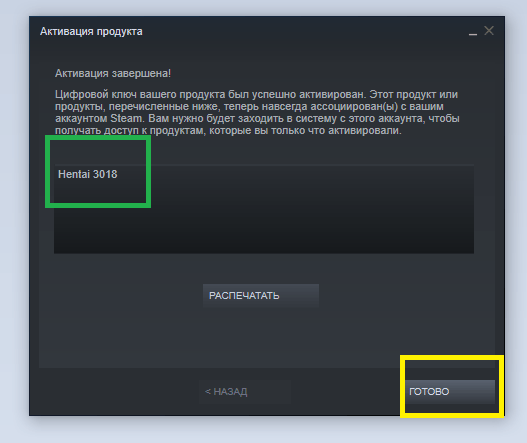
Task: Click the dark panel area below РАСПЕЧАТАТЬ
Action: click(x=261, y=336)
